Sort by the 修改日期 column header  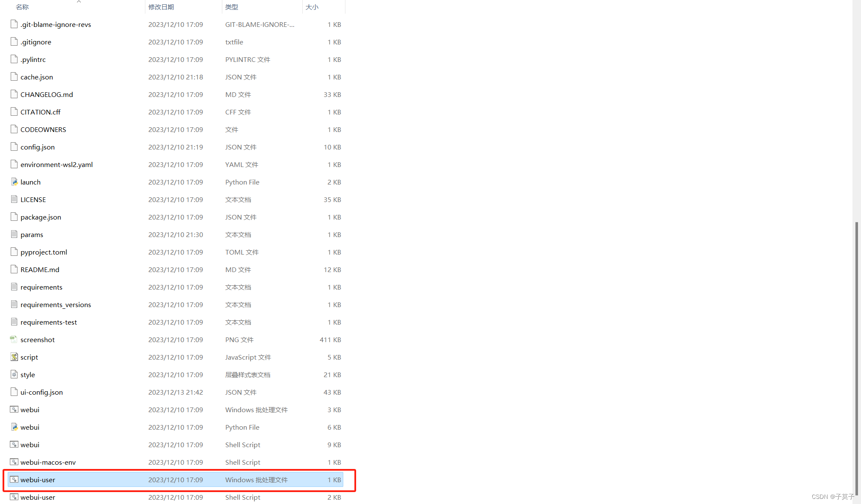pos(161,7)
